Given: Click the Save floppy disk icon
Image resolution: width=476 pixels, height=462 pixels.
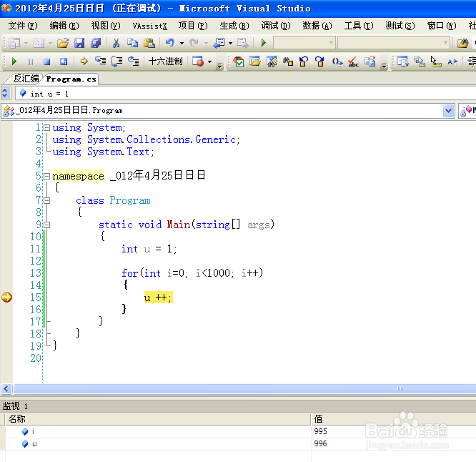Looking at the screenshot, I should 79,43.
